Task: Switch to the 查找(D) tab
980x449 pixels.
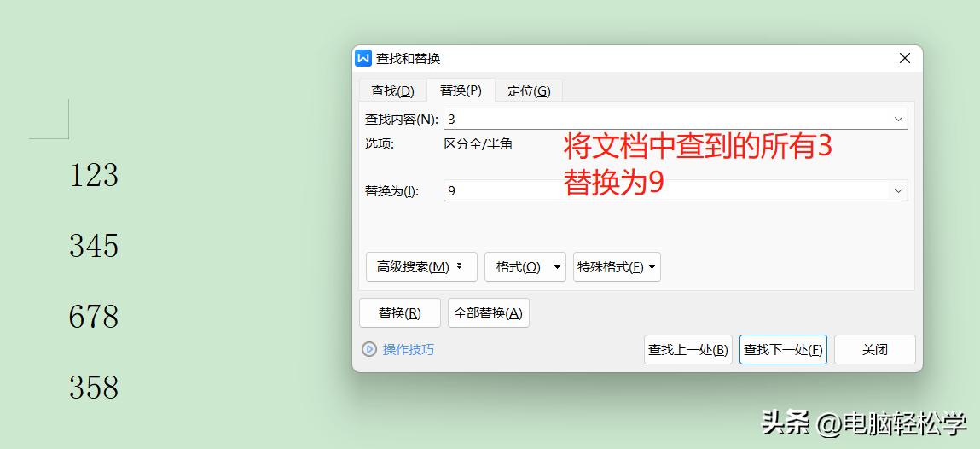Action: tap(392, 90)
